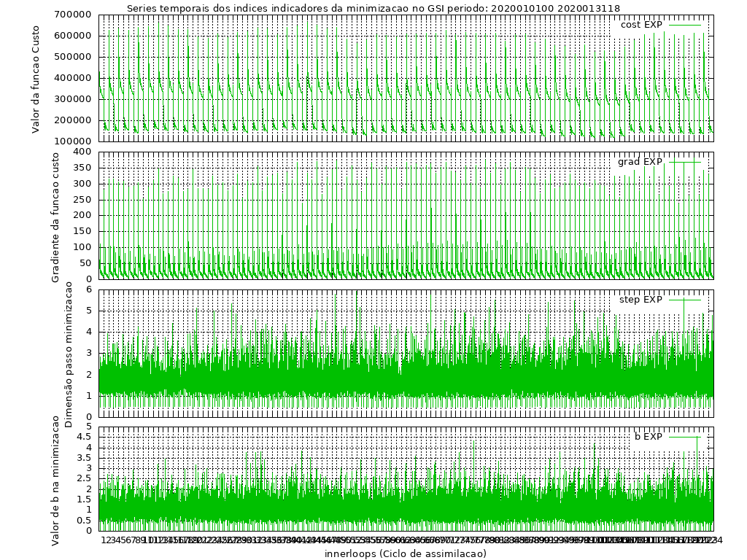
Task: Click the 100000 tick on cost axis
Action: pyautogui.click(x=71, y=141)
